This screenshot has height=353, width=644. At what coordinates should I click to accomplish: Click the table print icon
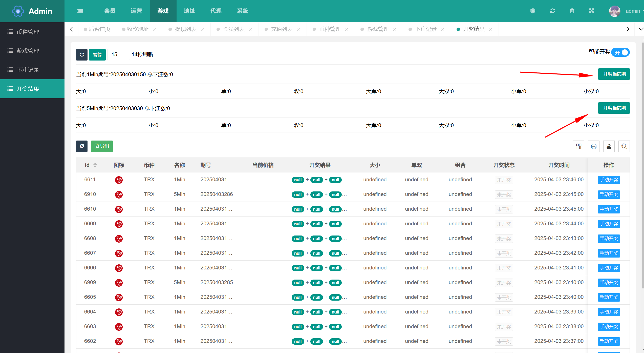pyautogui.click(x=594, y=146)
